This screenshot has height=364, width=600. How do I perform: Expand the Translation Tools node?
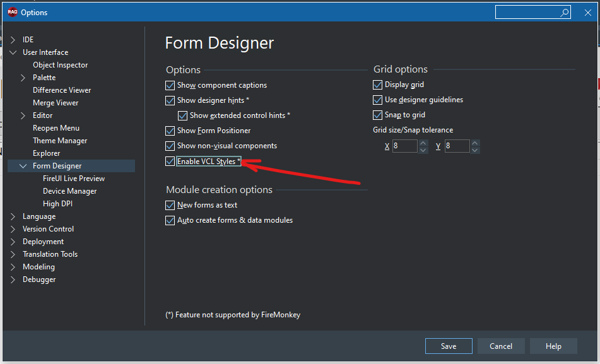[13, 254]
